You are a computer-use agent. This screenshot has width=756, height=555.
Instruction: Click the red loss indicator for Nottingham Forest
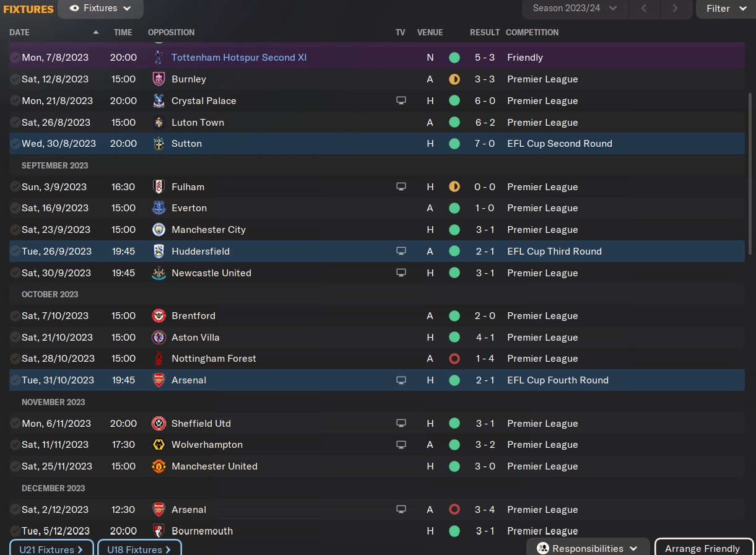[454, 359]
